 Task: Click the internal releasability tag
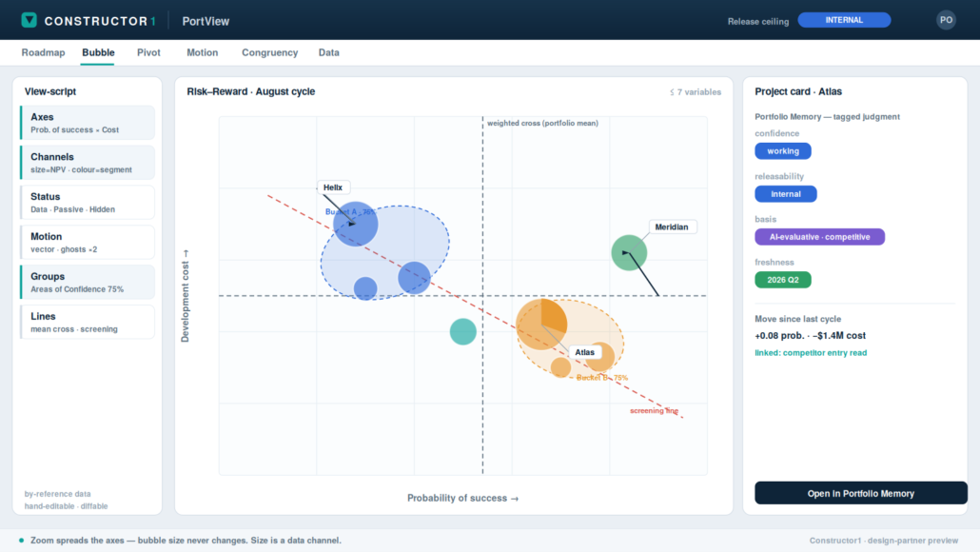786,194
